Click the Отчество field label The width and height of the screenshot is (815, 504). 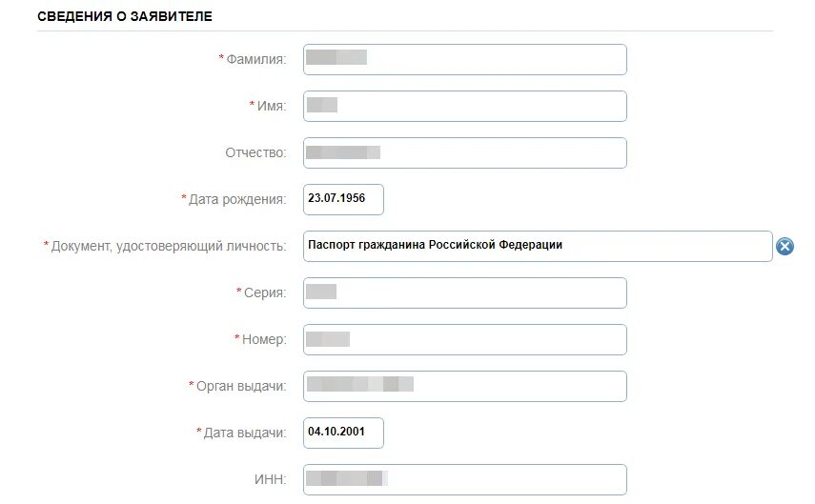[255, 152]
